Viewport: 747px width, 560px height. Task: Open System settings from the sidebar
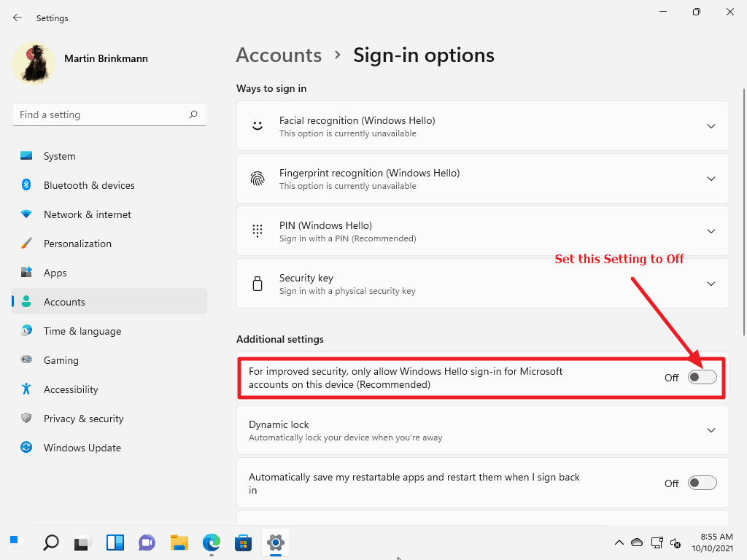tap(59, 156)
